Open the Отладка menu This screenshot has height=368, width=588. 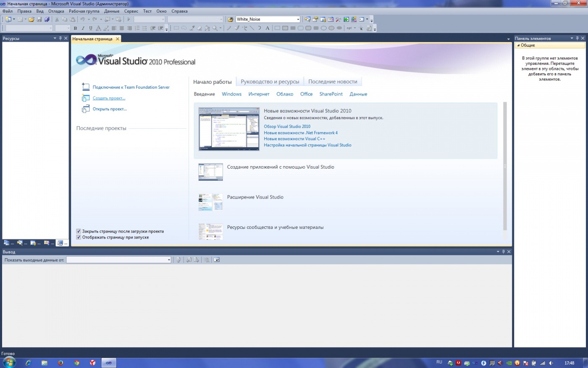click(x=56, y=11)
